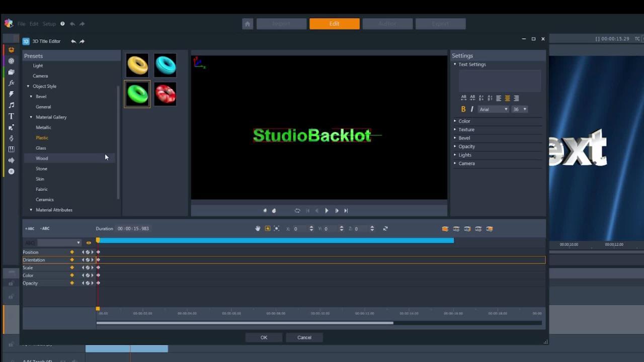This screenshot has width=644, height=362.
Task: Step to next frame in preview
Action: (x=337, y=211)
